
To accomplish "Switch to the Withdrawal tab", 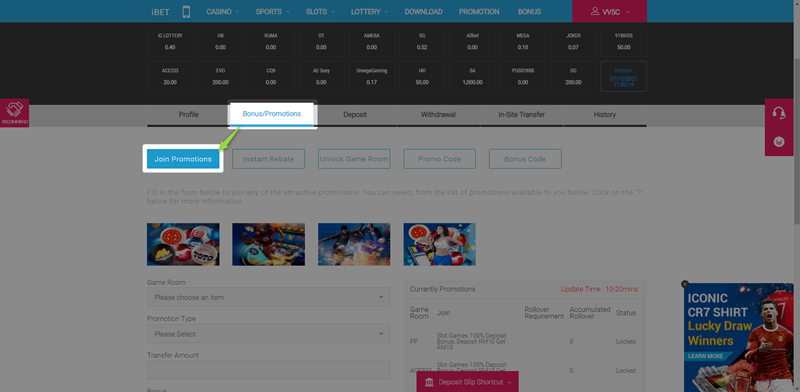I will coord(438,115).
